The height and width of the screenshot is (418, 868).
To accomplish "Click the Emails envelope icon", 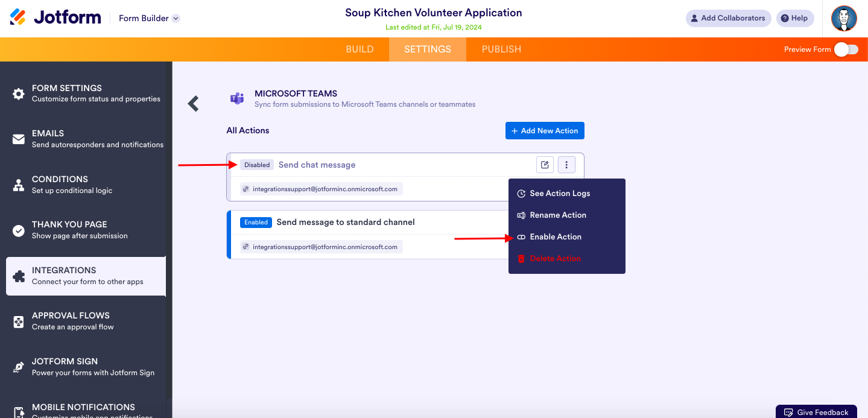I will [19, 139].
